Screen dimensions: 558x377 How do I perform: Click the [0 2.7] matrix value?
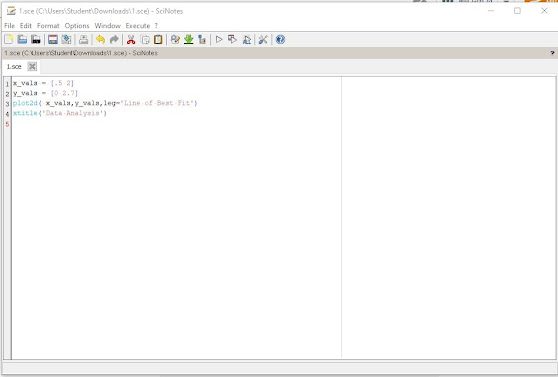tap(64, 93)
